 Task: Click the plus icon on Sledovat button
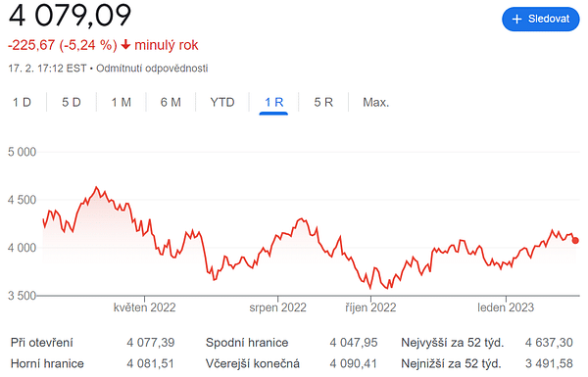click(516, 20)
